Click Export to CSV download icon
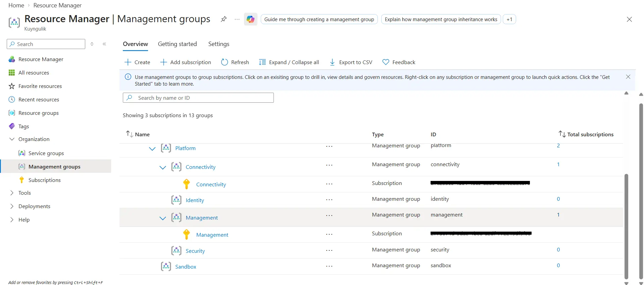This screenshot has height=285, width=644. [x=332, y=62]
